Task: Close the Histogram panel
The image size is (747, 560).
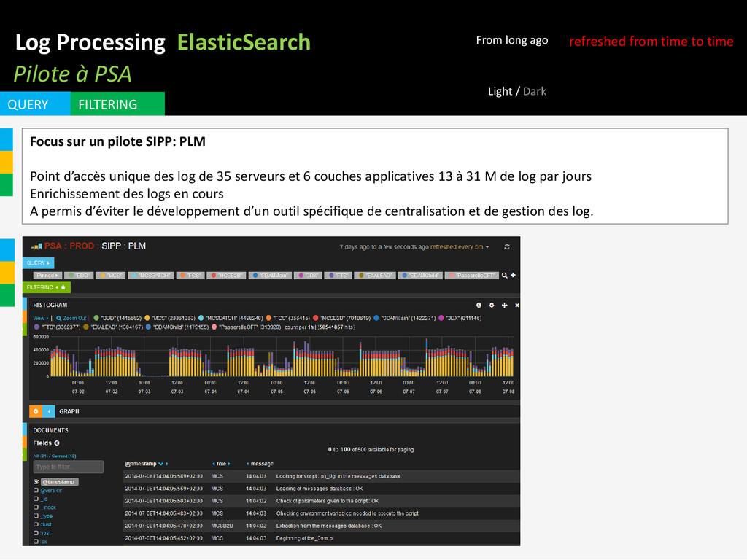Action: 517,306
